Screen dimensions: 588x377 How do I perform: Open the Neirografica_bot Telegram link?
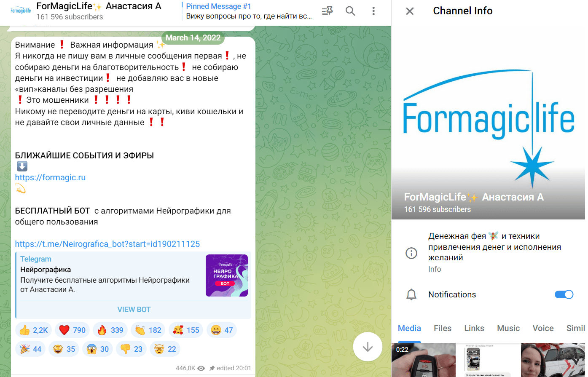click(x=107, y=244)
